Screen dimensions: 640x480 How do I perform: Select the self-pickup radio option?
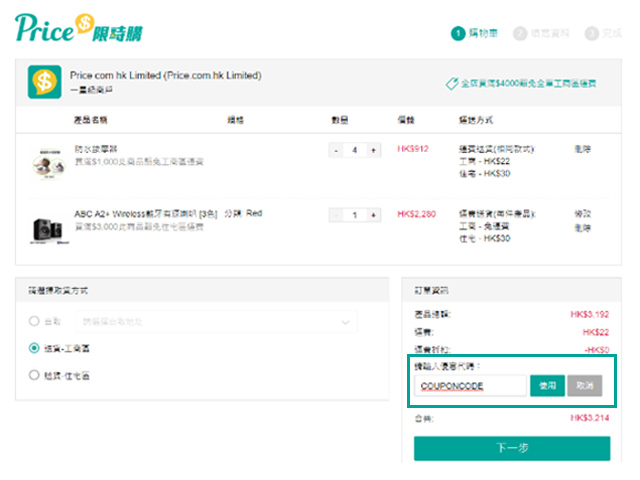(35, 322)
